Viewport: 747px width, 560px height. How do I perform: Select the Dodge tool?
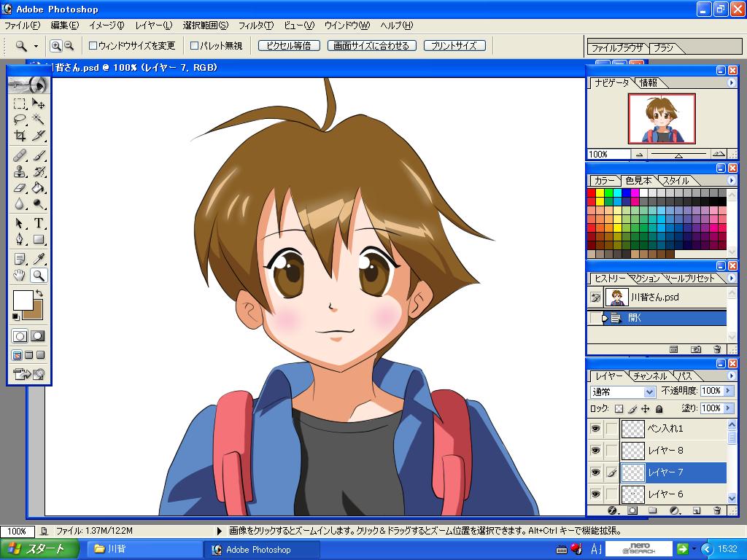pyautogui.click(x=38, y=204)
